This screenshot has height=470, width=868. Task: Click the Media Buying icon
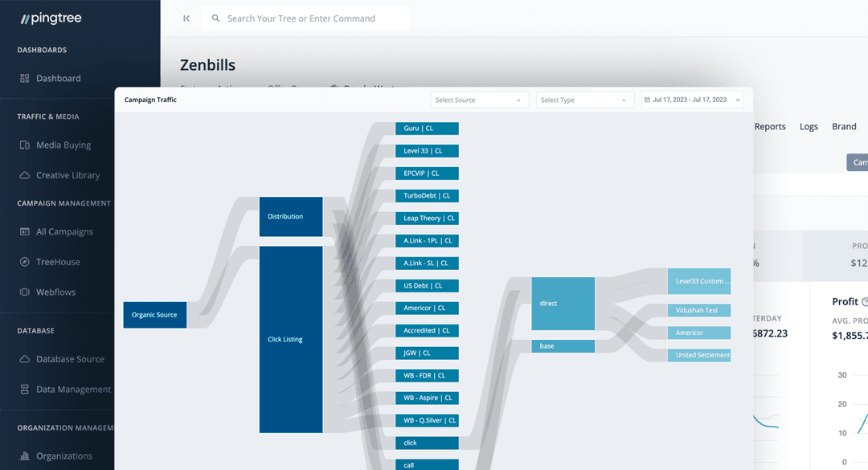click(24, 145)
